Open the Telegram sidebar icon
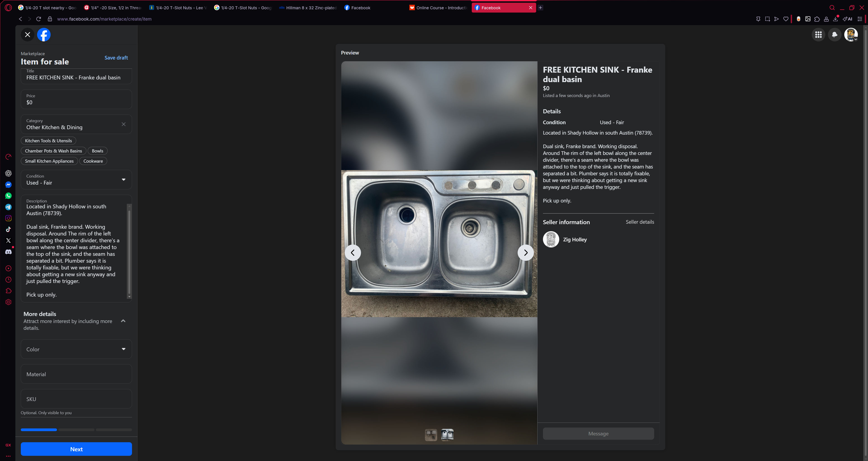The image size is (868, 461). [x=8, y=207]
